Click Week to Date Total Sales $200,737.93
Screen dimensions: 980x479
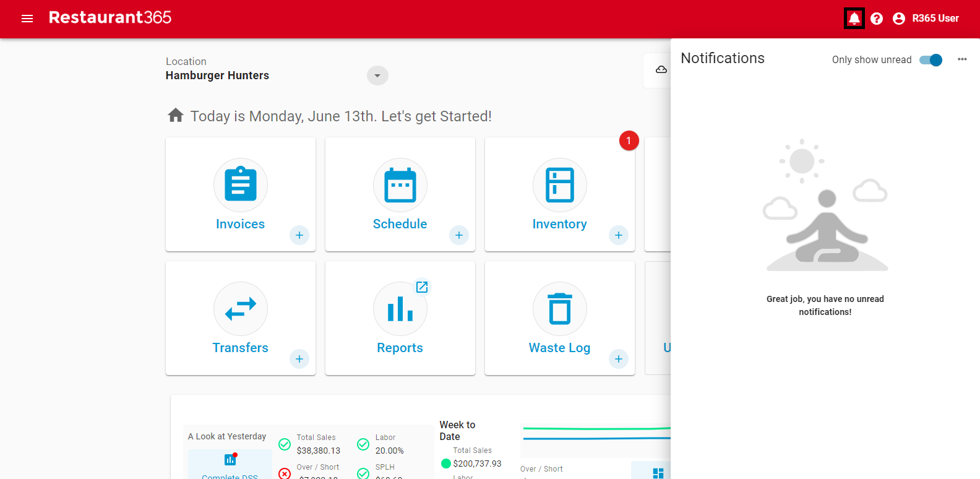(477, 464)
